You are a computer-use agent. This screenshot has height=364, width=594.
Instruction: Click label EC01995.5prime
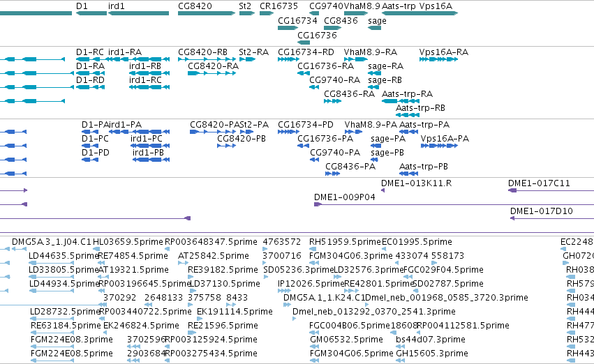[x=417, y=242]
